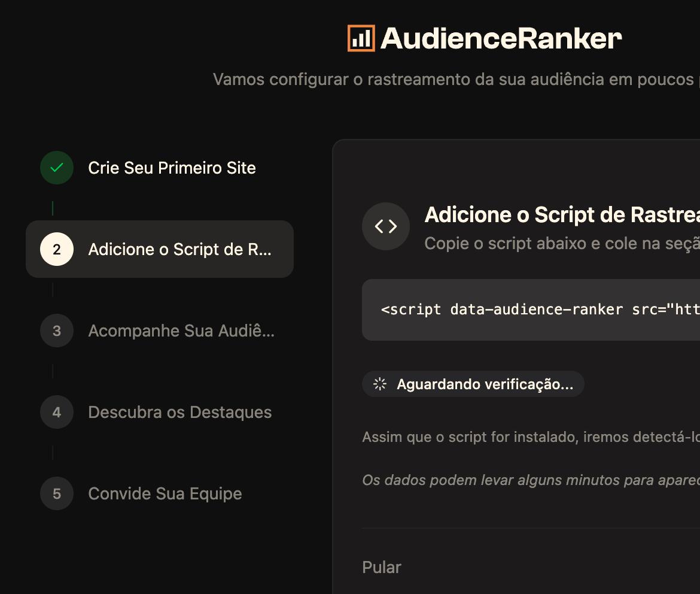Click the step 3 number circle
The image size is (700, 594).
coord(57,331)
